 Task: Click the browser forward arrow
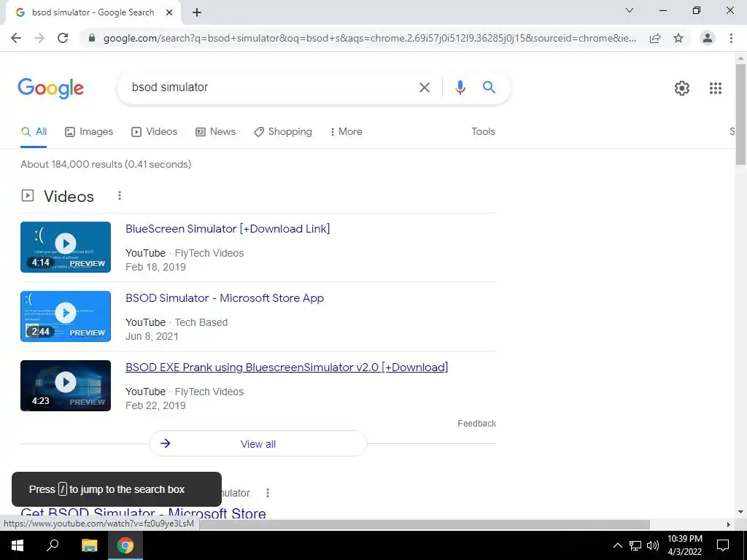click(x=39, y=38)
